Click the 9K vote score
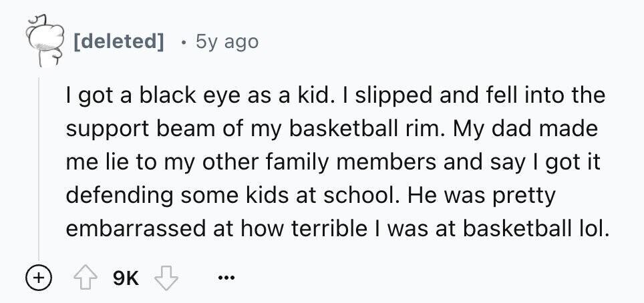Screen dimensions: 644x303 coord(126,279)
